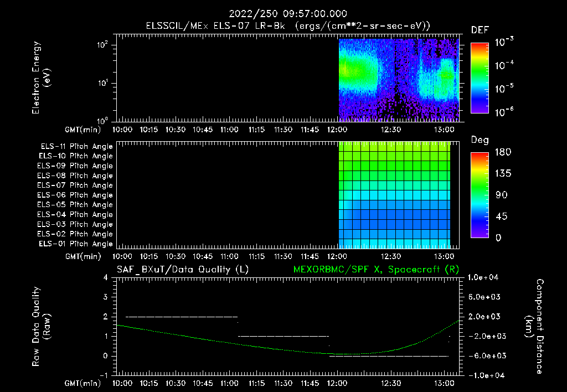Screen dimensions: 567x392
Task: Click GMT(min) label under the data quality panel
Action: 83,383
